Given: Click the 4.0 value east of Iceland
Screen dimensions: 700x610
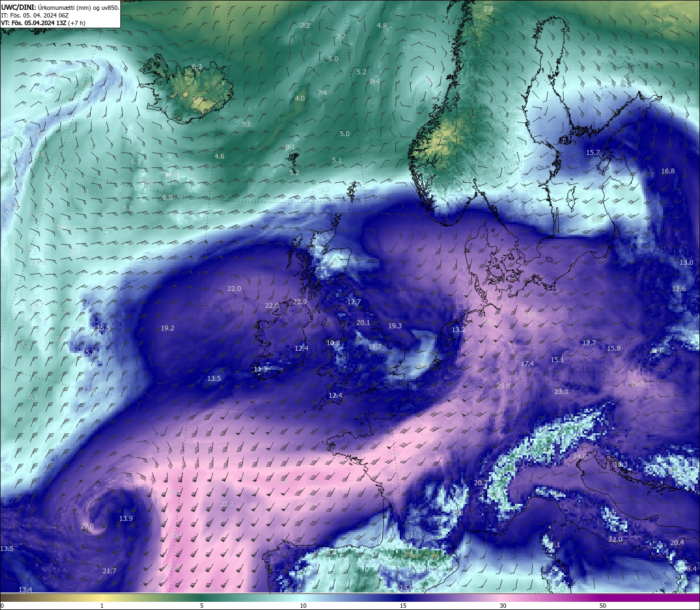Looking at the screenshot, I should point(300,98).
